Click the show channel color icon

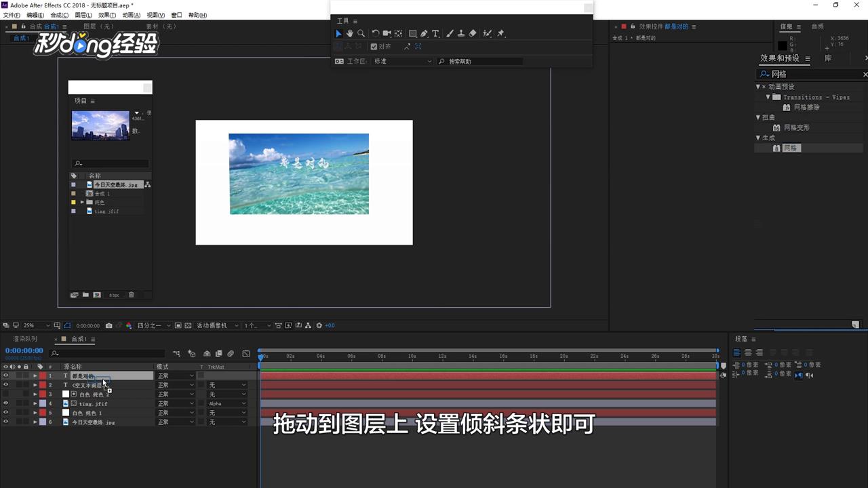[x=129, y=325]
